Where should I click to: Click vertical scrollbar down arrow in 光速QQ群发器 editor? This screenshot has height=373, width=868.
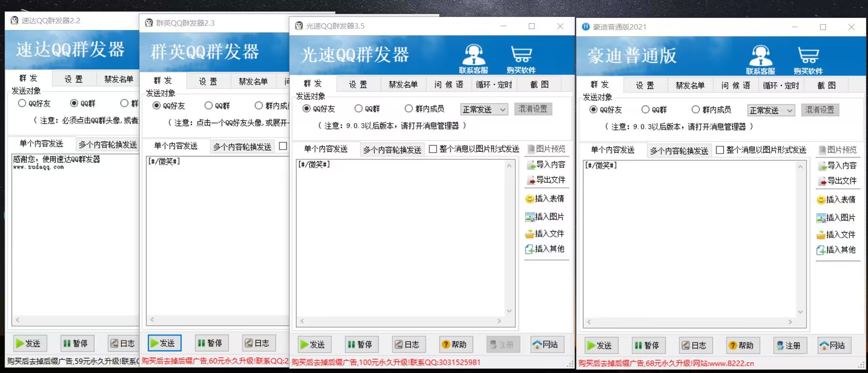click(509, 311)
